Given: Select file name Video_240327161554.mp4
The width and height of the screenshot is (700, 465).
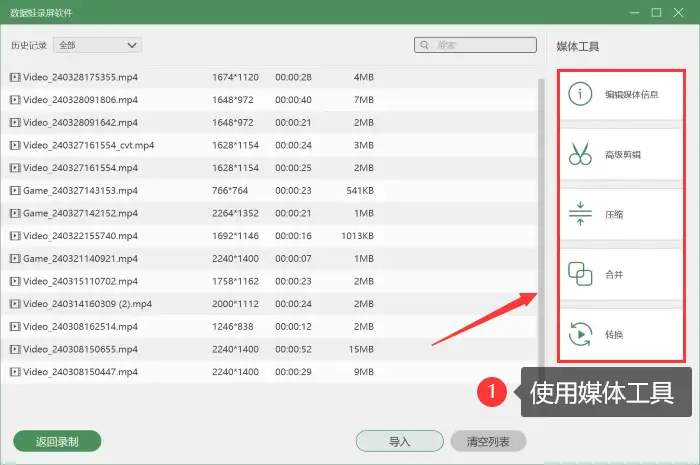Looking at the screenshot, I should click(80, 168).
